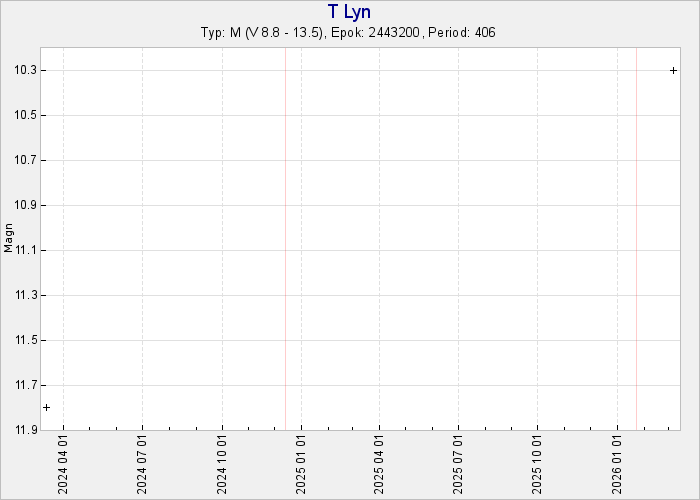Click the red vertical line near 2026 01 01
This screenshot has width=700, height=500.
point(637,238)
